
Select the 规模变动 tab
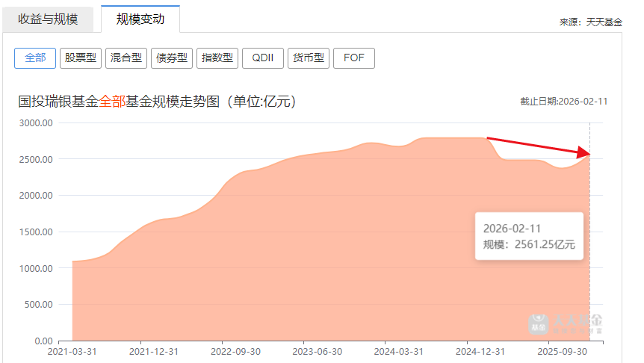140,19
